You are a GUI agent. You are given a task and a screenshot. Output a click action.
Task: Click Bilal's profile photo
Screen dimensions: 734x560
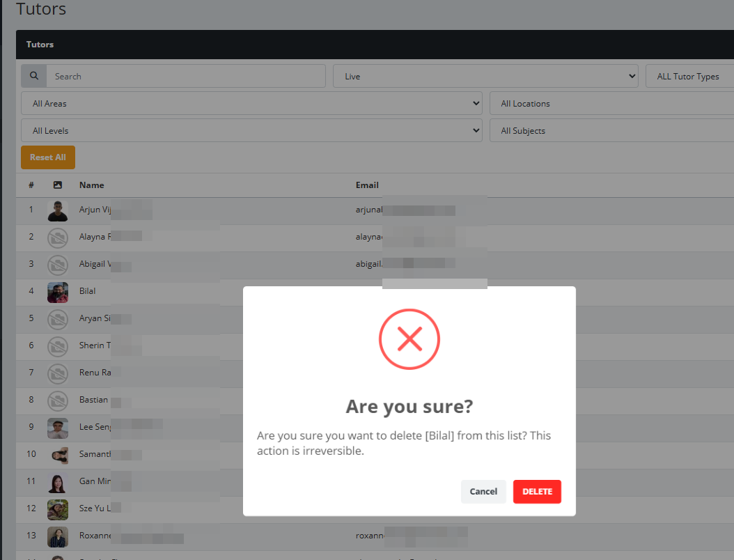pos(58,292)
